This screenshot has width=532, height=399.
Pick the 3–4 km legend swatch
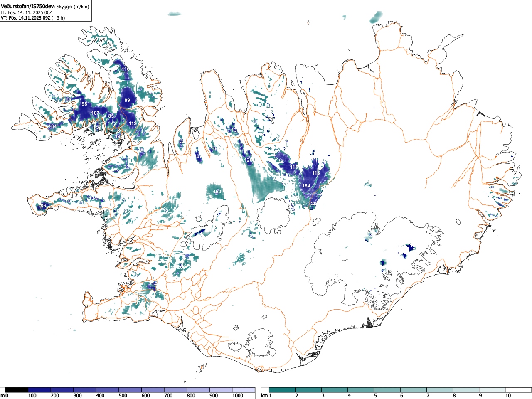pyautogui.click(x=335, y=390)
